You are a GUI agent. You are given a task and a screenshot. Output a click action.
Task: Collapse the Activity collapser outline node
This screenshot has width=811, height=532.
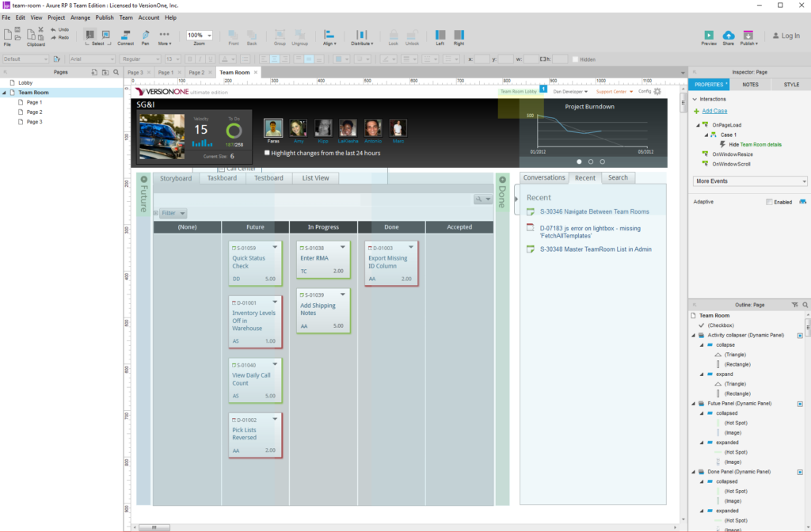pyautogui.click(x=694, y=336)
